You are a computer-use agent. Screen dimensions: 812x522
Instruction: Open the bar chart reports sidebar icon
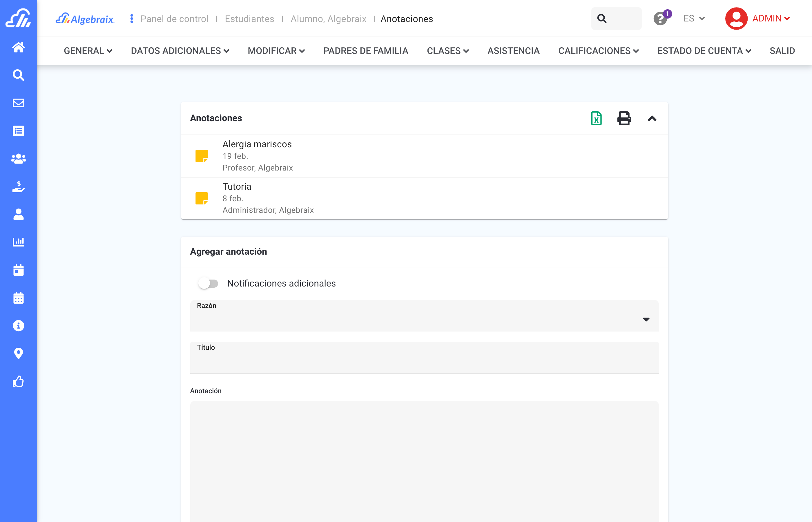coord(18,242)
